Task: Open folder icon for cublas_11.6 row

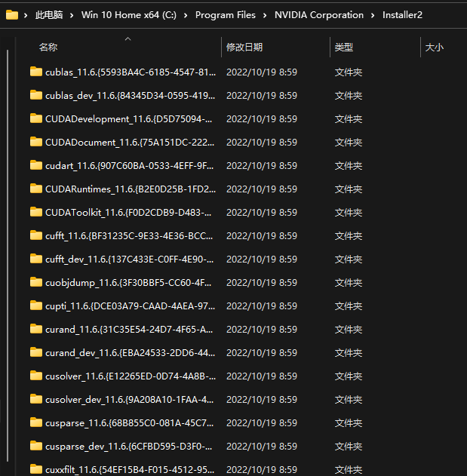Action: coord(36,72)
